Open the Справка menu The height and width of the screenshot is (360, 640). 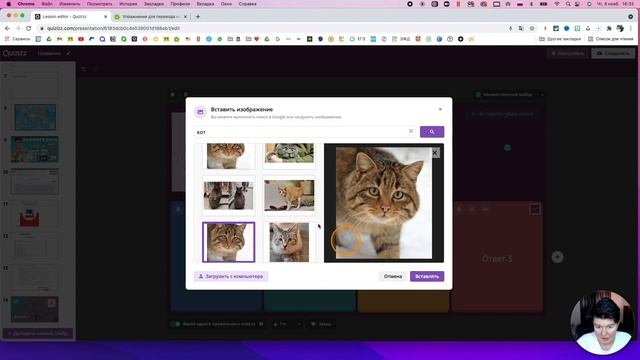[247, 4]
